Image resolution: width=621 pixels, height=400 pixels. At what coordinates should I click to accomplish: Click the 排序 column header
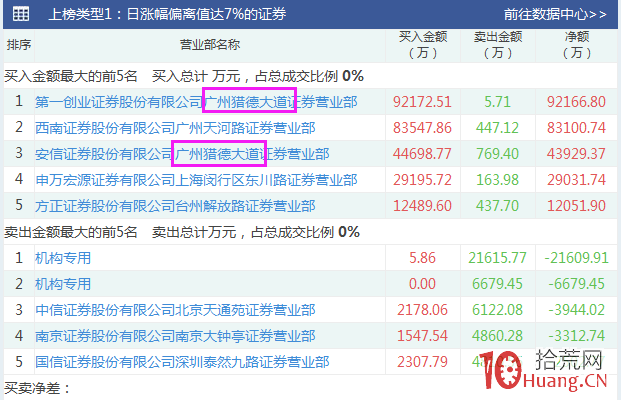(19, 45)
